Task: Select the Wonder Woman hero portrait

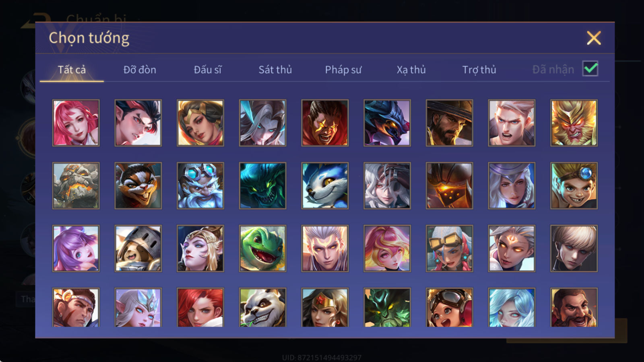Action: (x=325, y=307)
